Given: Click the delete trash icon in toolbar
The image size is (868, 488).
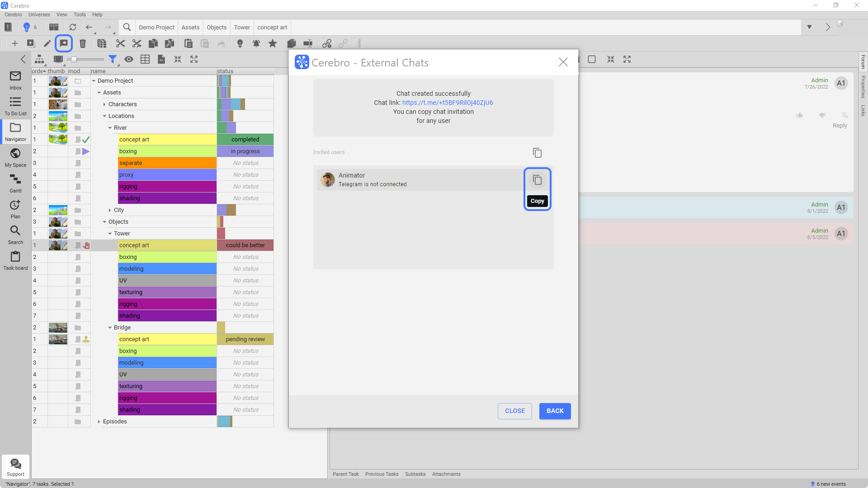Looking at the screenshot, I should 83,43.
